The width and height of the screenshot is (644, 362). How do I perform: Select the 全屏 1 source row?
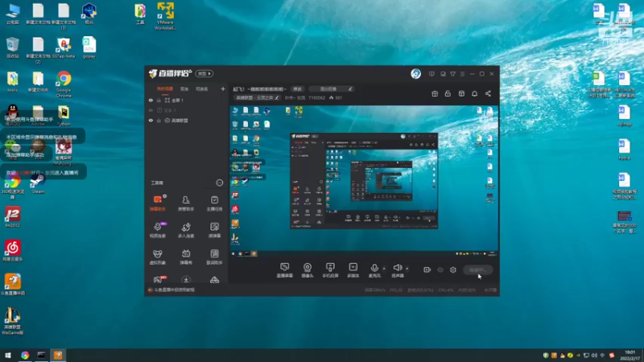(x=186, y=100)
